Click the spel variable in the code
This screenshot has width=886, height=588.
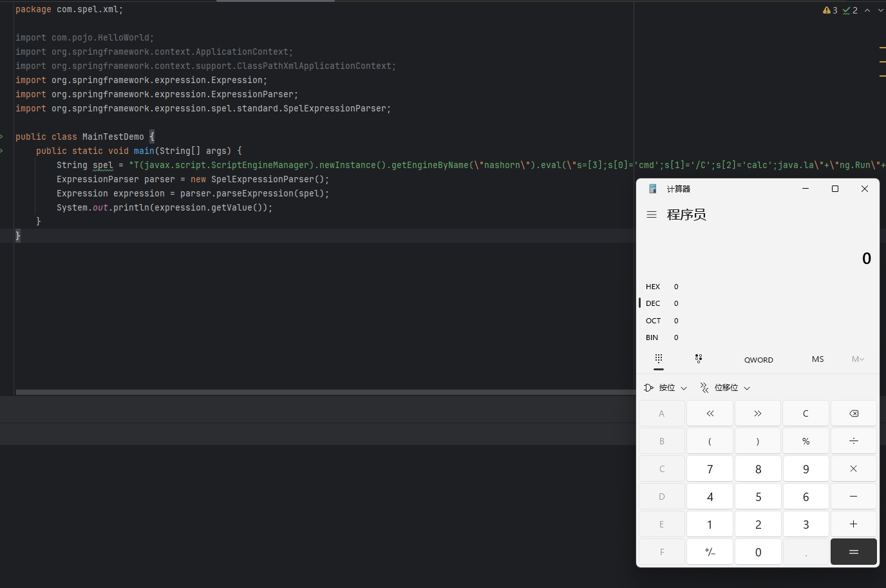[102, 166]
